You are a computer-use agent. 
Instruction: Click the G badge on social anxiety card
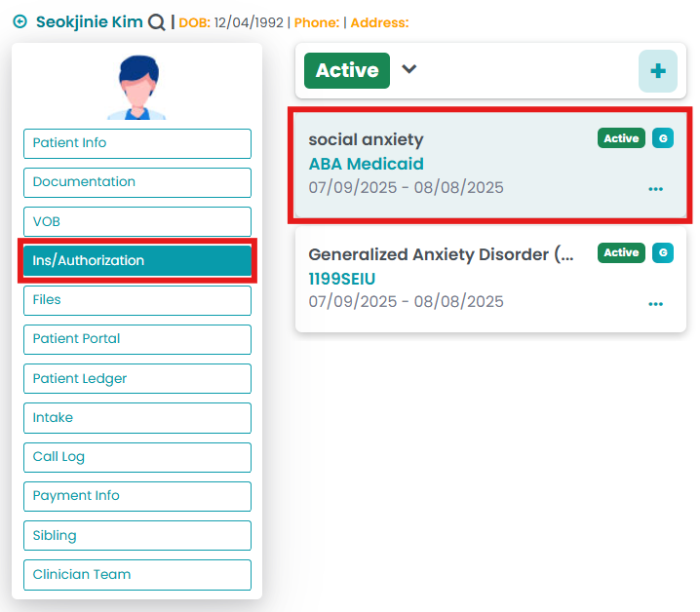point(663,138)
